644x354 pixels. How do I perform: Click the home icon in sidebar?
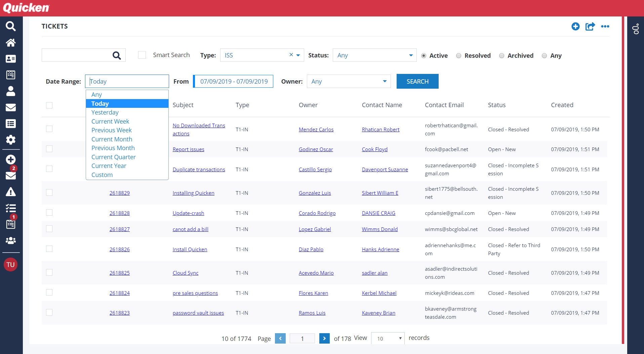click(x=11, y=43)
